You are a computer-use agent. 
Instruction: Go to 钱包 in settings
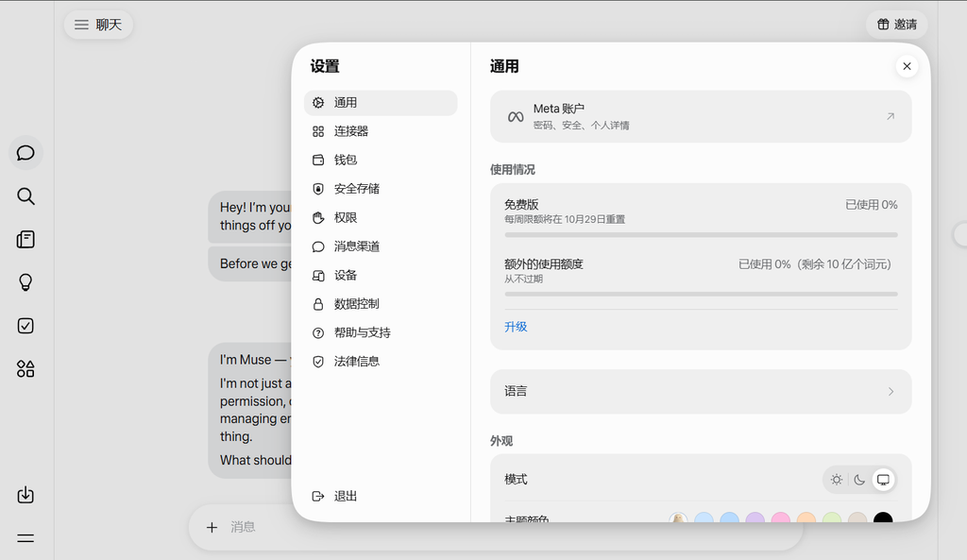tap(381, 161)
